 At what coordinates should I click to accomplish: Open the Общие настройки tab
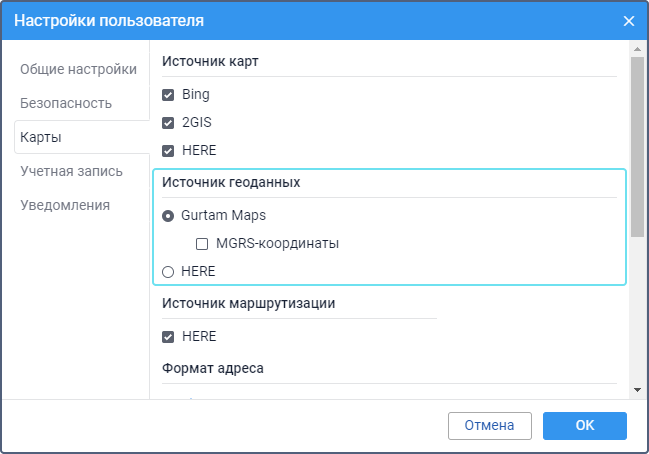coord(78,69)
